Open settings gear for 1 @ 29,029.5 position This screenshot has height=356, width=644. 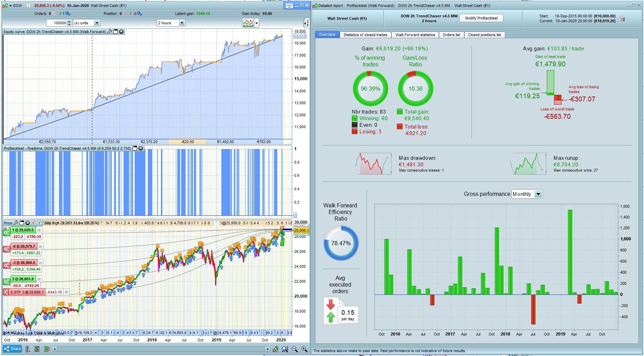click(7, 233)
